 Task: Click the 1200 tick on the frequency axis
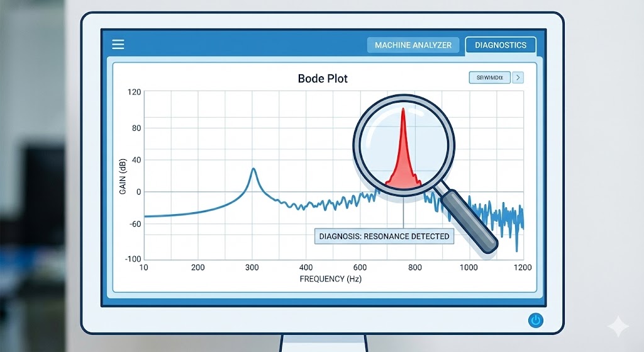point(521,268)
